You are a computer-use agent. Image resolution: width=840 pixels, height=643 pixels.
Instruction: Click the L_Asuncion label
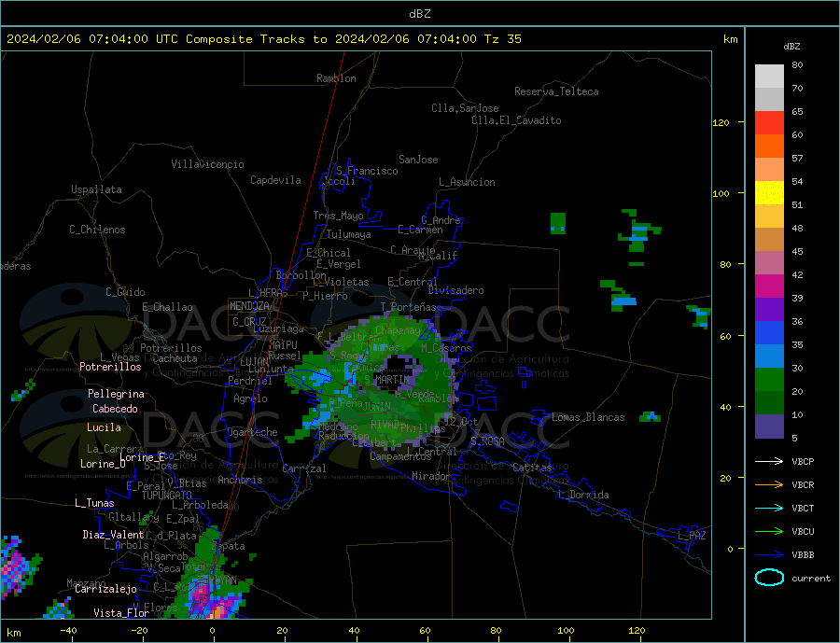[x=467, y=182]
